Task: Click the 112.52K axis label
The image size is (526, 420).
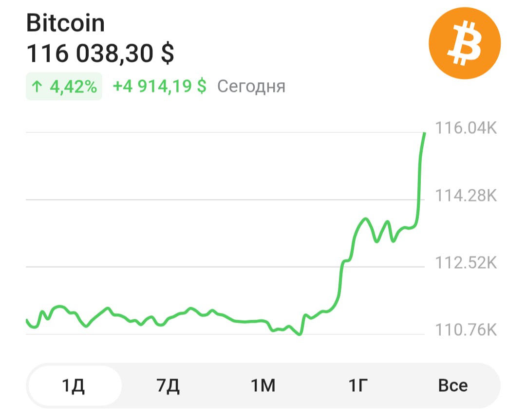Action: point(465,263)
